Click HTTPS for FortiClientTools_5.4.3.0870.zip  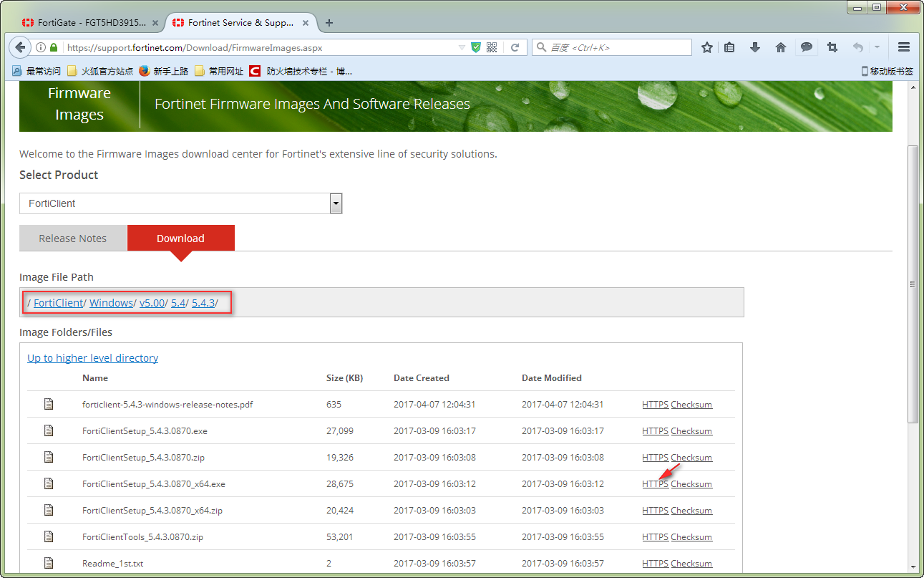655,536
